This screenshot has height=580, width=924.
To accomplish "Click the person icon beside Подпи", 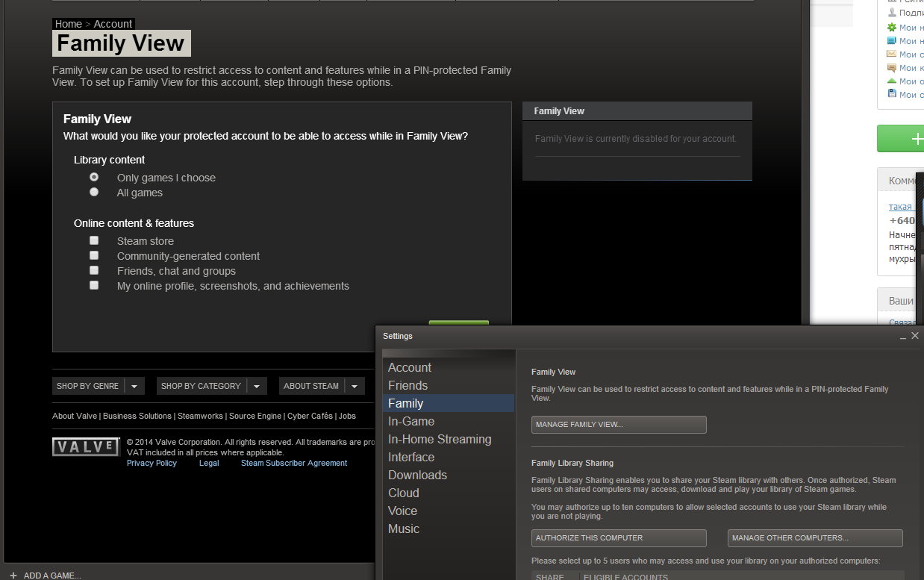I will click(x=891, y=13).
